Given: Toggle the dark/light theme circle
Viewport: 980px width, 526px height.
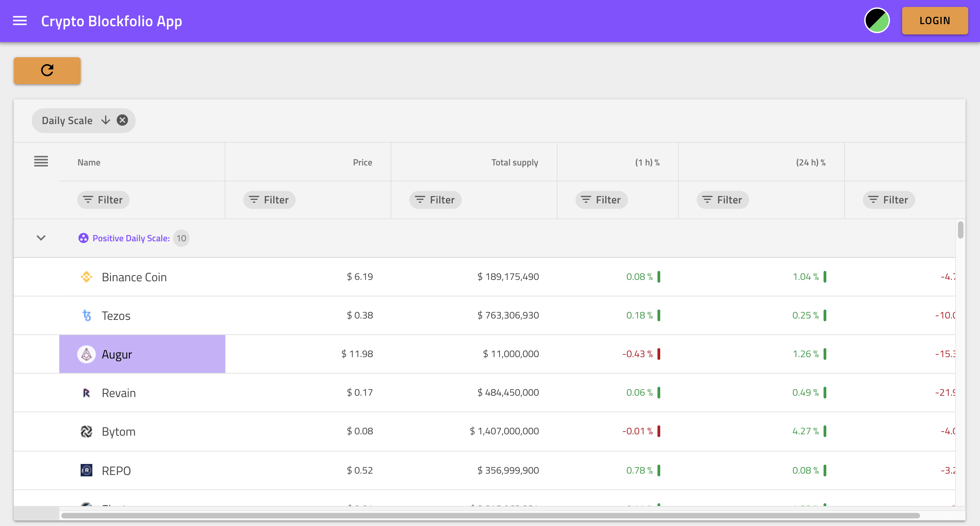Looking at the screenshot, I should 877,21.
